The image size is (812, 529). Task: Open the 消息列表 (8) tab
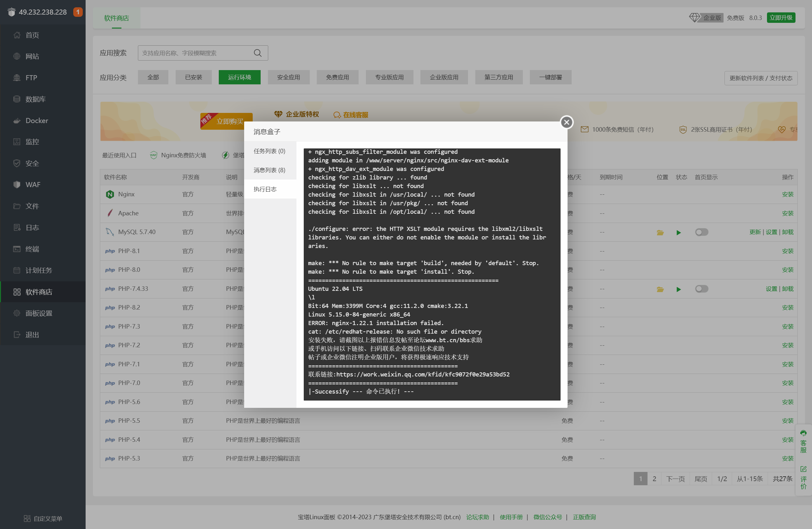(x=270, y=170)
